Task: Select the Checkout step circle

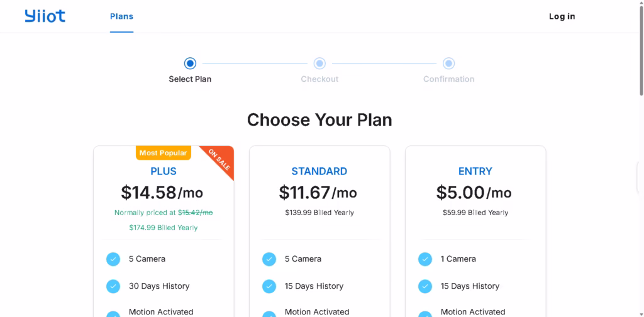Action: click(x=319, y=63)
